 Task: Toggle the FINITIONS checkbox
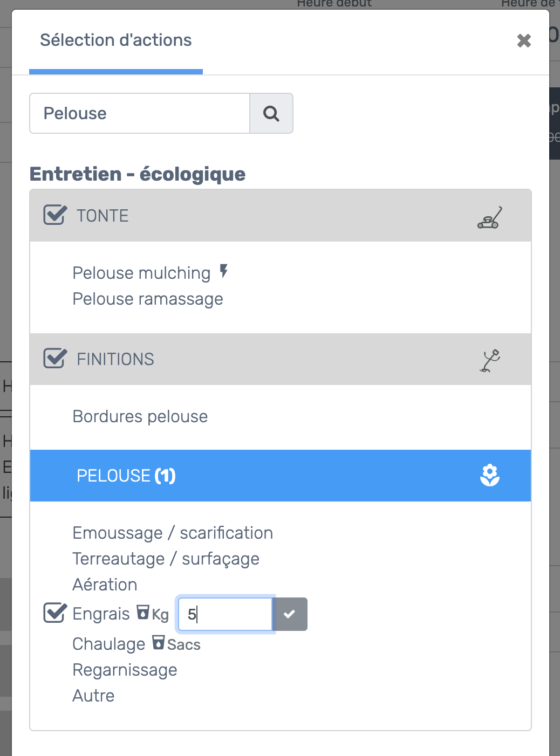(55, 358)
